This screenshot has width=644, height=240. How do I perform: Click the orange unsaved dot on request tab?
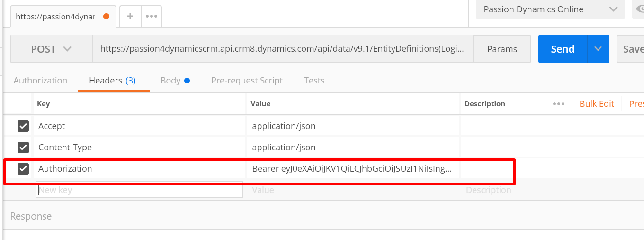coord(106,16)
